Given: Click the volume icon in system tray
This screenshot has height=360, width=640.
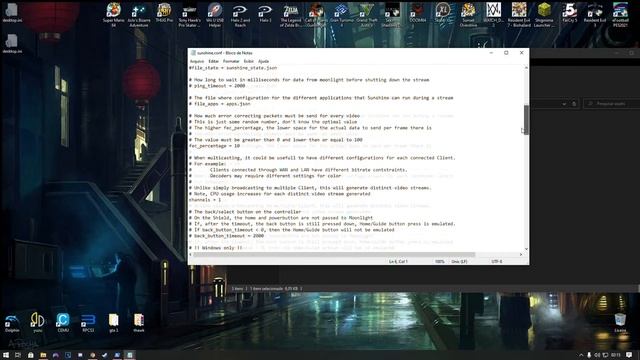Looking at the screenshot, I should pyautogui.click(x=597, y=355).
